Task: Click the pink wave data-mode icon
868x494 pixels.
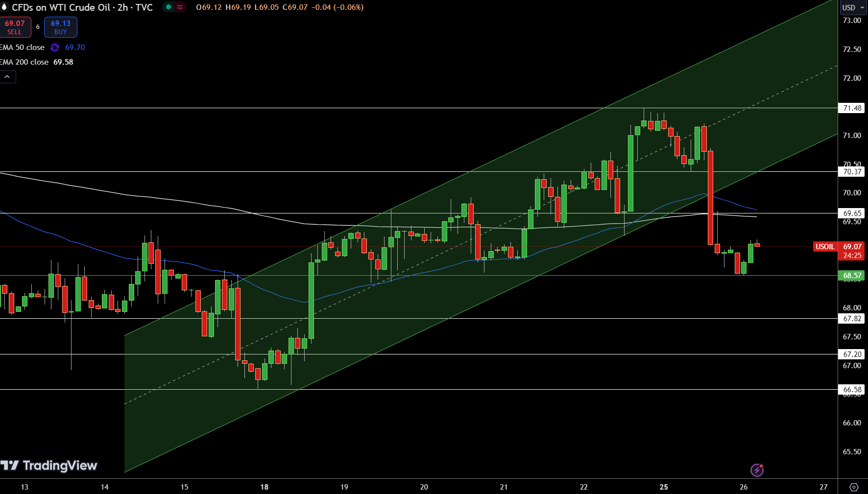Action: point(180,7)
